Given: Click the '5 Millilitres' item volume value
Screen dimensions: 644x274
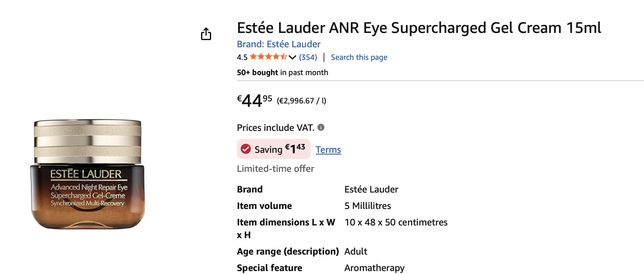Looking at the screenshot, I should pos(367,206).
